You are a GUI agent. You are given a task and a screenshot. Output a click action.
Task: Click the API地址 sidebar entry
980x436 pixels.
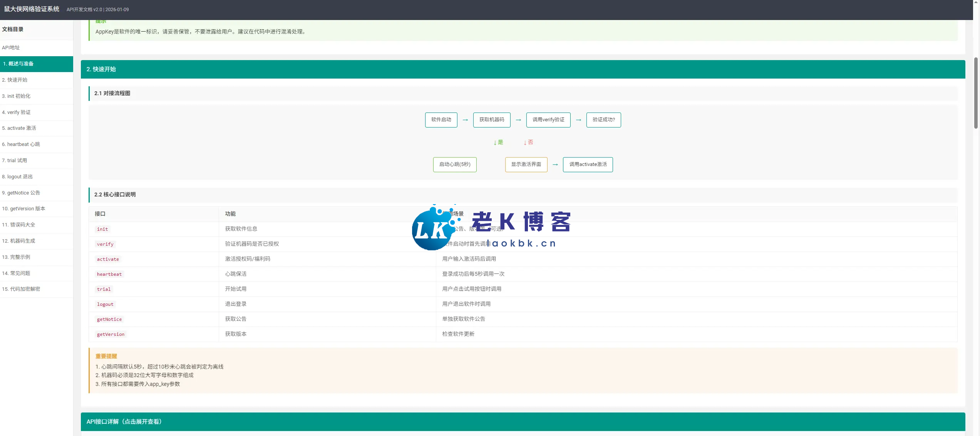tap(11, 48)
